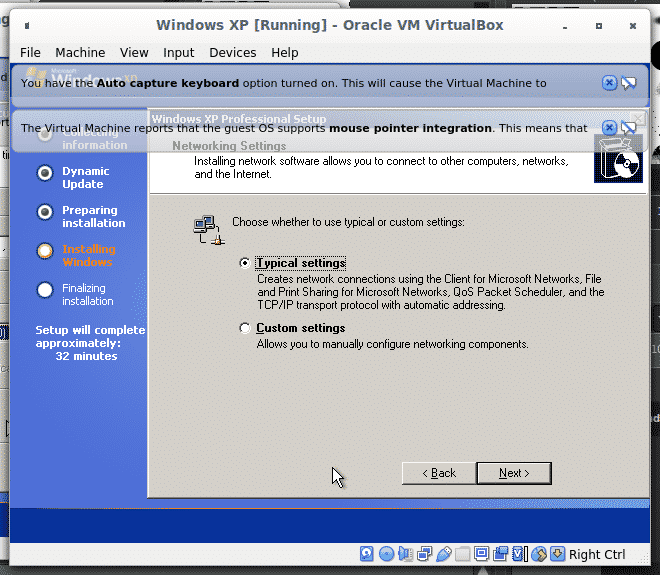Open the View menu
Viewport: 660px width, 575px height.
tap(134, 53)
